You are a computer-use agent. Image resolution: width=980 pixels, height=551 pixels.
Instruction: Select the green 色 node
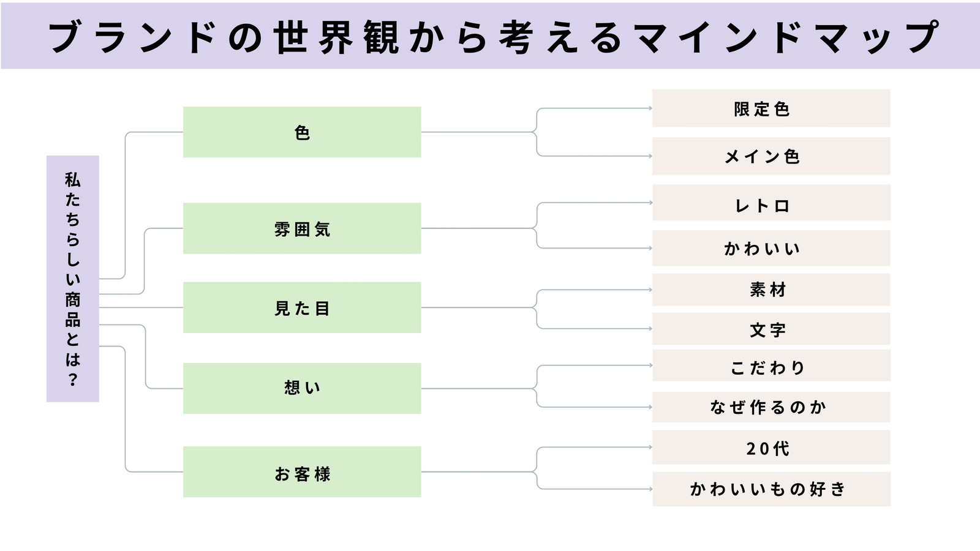(302, 132)
